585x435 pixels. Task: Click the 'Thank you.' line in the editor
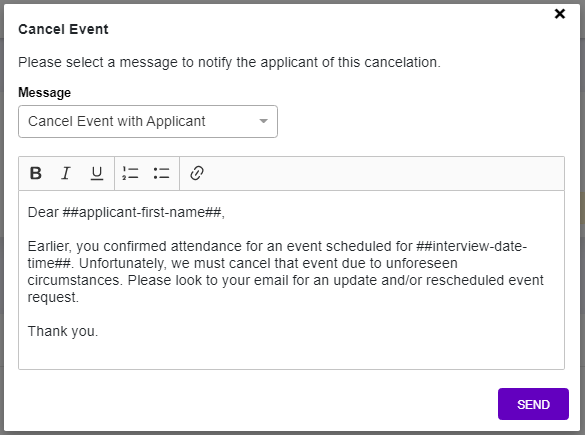coord(63,331)
